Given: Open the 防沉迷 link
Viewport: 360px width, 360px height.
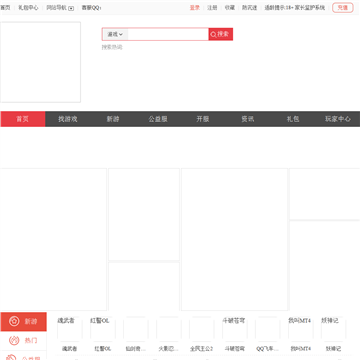Looking at the screenshot, I should coord(250,8).
